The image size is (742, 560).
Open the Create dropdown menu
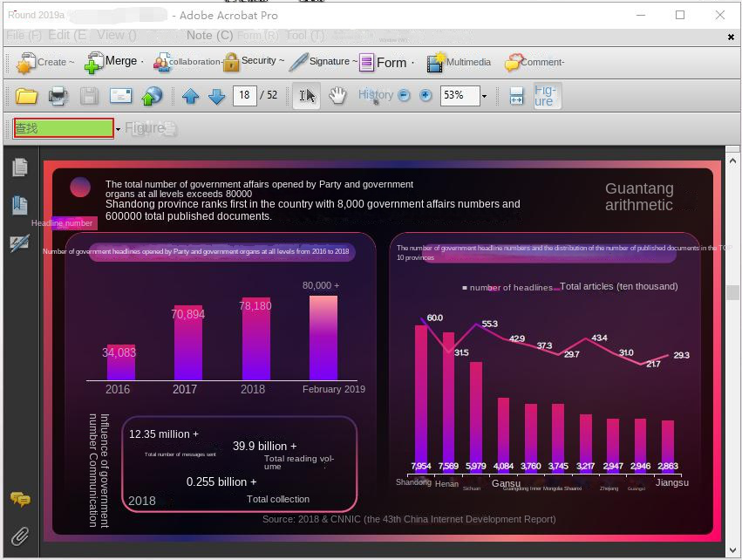[46, 62]
